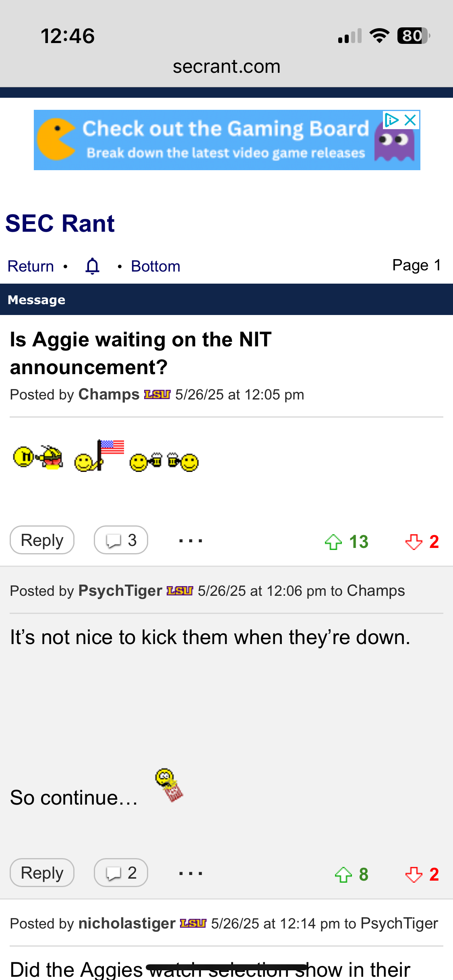Close the Gaming Board ad

tap(410, 120)
